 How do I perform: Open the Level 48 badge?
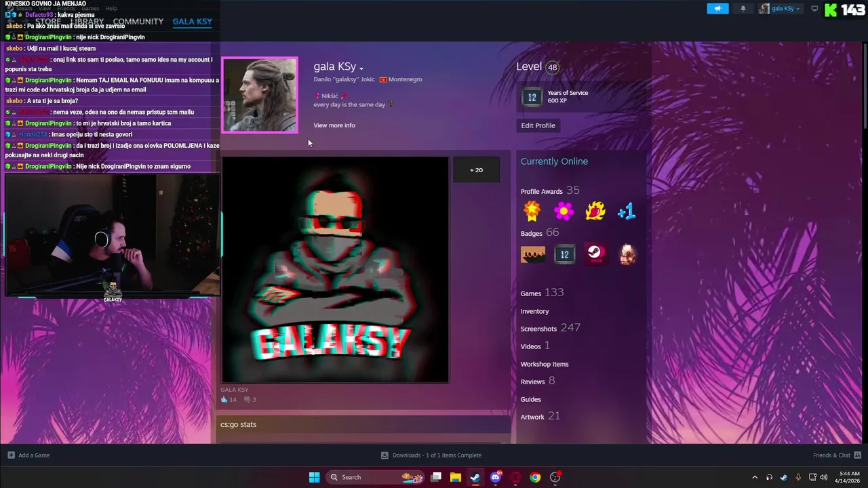tap(553, 67)
